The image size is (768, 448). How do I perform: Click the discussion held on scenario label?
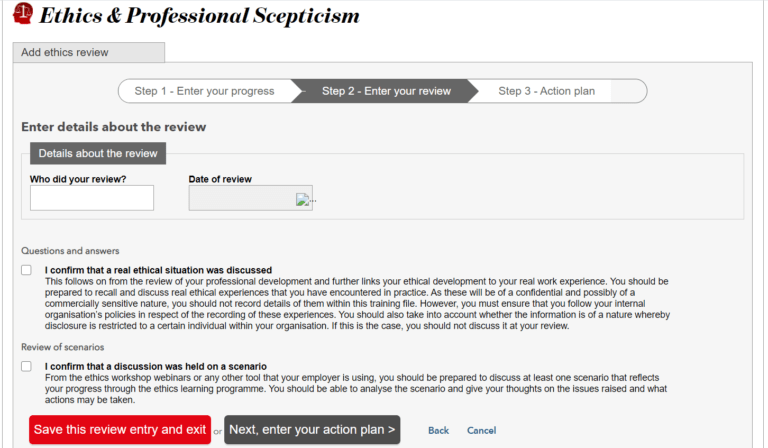click(x=155, y=366)
